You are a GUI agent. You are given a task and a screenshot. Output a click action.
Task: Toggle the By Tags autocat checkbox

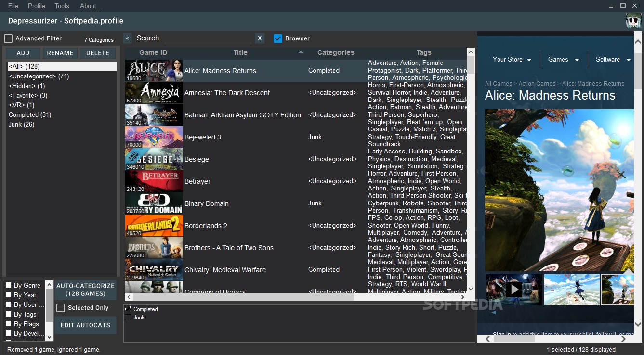(8, 314)
